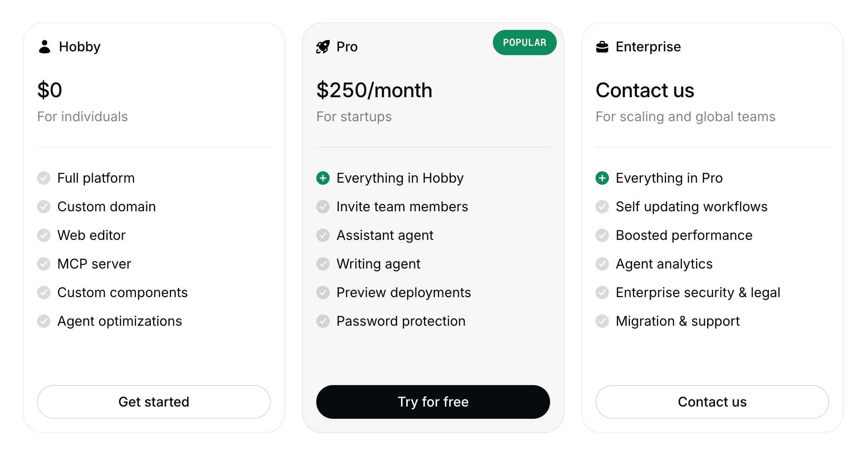Click the green POPULAR badge

524,43
